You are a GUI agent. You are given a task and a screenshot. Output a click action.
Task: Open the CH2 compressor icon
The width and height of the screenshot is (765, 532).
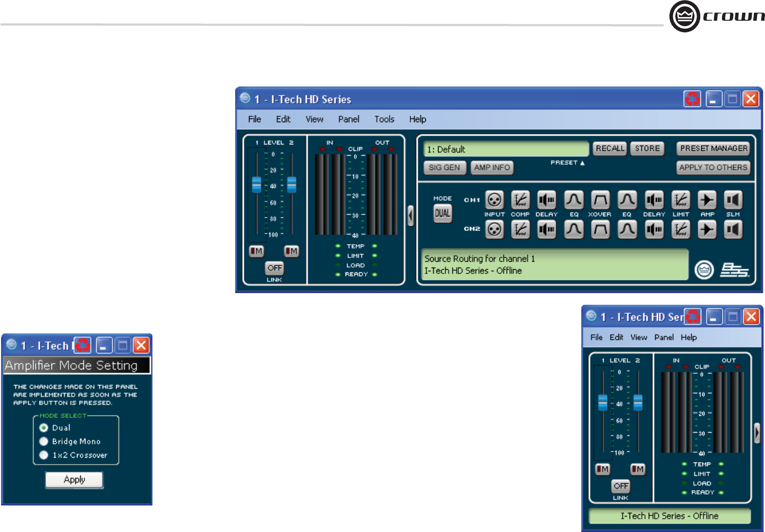tap(520, 229)
